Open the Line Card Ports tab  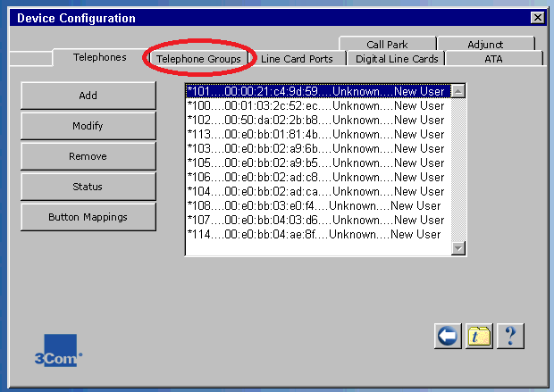pos(297,59)
